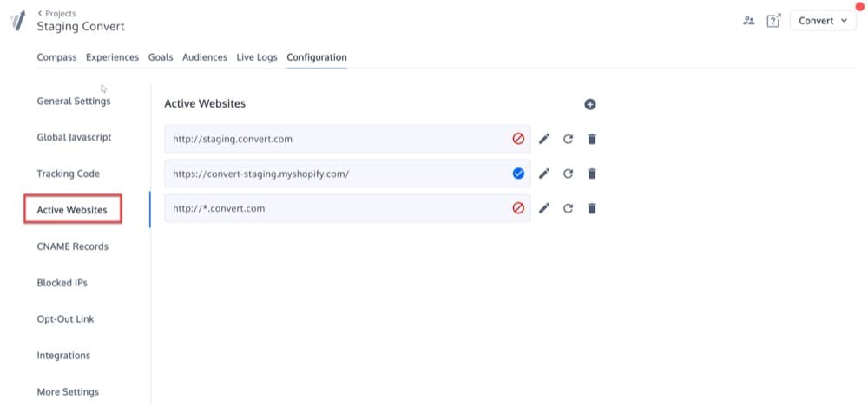Image resolution: width=868 pixels, height=406 pixels.
Task: Click the http://staging.convert.com URL field
Action: point(347,139)
